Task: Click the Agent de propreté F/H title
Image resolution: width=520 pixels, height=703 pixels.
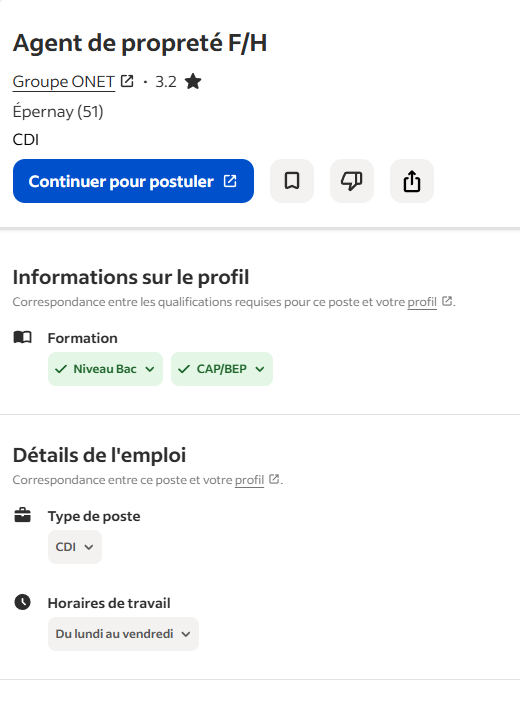Action: (140, 43)
